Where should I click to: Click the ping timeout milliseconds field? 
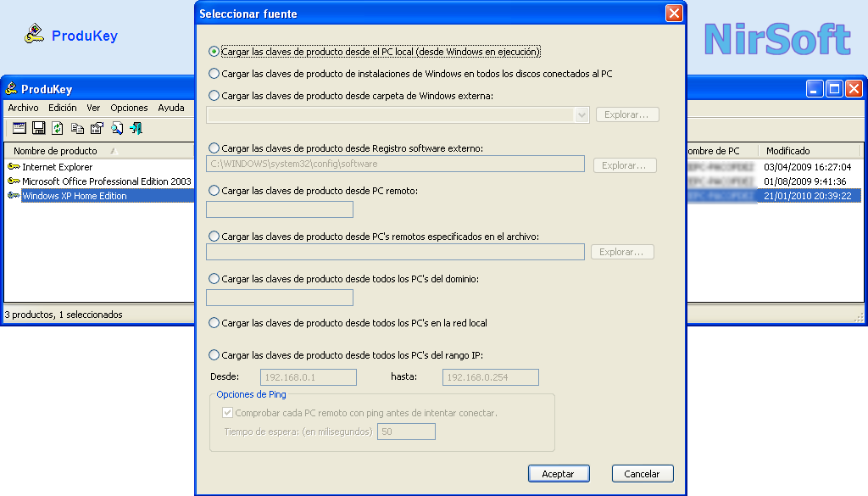pos(406,432)
